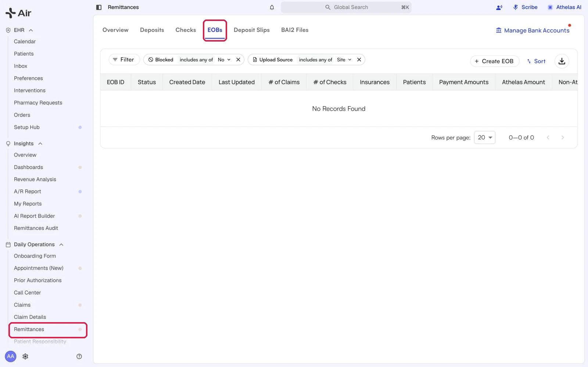Viewport: 588px width, 367px height.
Task: Open the rows per page dropdown
Action: (x=485, y=138)
